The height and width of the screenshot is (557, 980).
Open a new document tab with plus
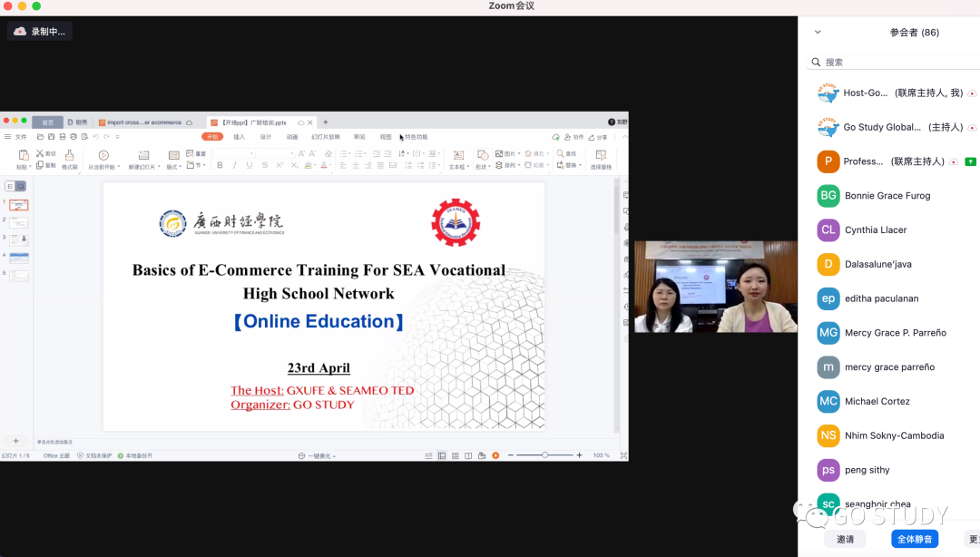click(x=325, y=122)
